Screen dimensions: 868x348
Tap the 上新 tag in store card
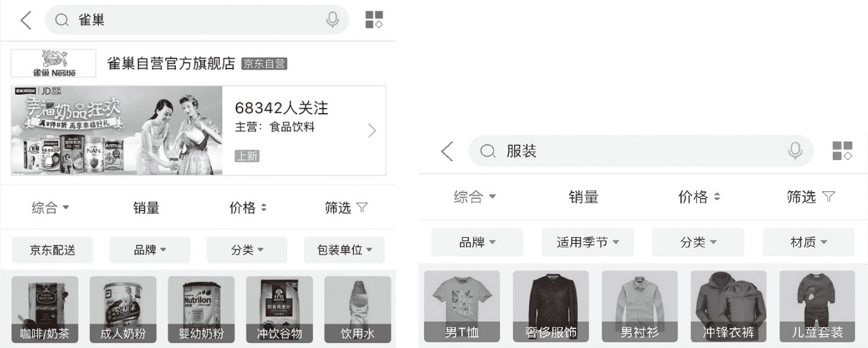coord(247,156)
